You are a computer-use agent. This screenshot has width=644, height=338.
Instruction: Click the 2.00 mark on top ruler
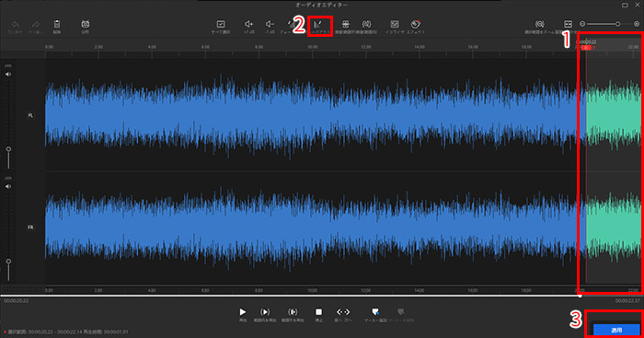coord(98,47)
